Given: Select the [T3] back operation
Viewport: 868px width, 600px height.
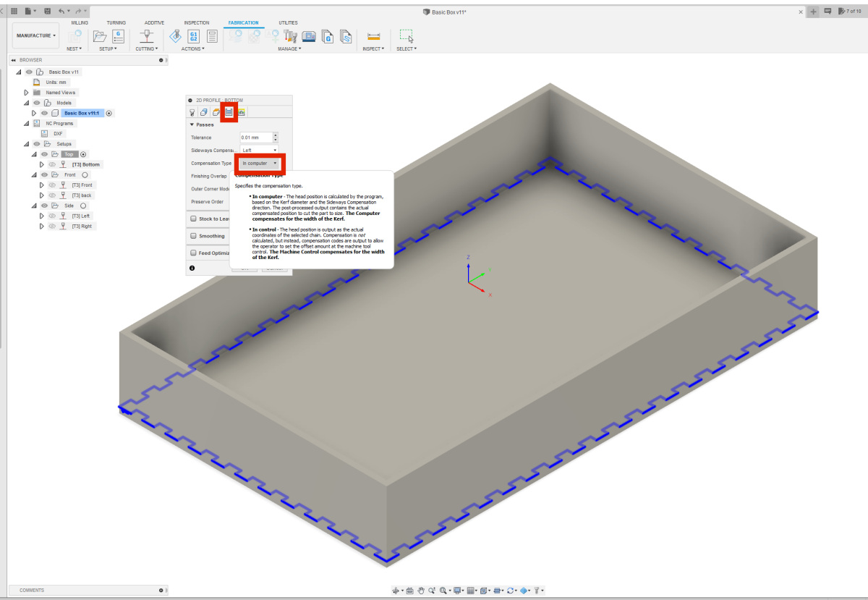Looking at the screenshot, I should tap(82, 195).
